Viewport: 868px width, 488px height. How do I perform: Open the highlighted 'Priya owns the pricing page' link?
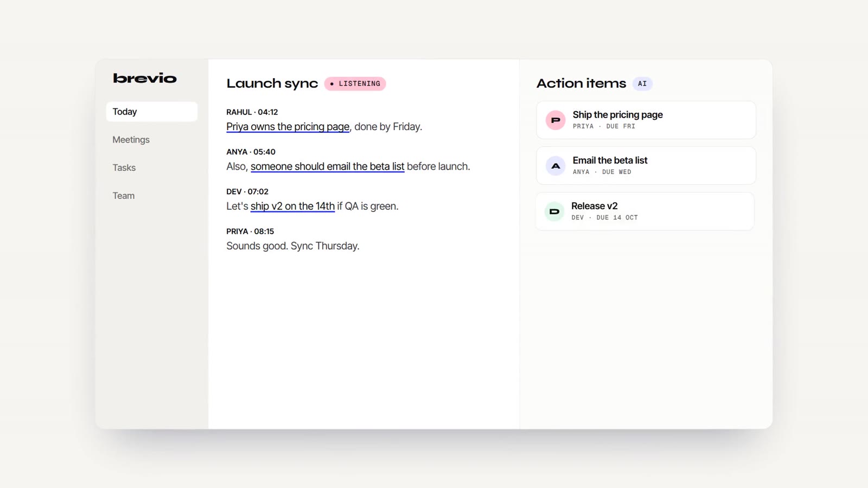288,127
